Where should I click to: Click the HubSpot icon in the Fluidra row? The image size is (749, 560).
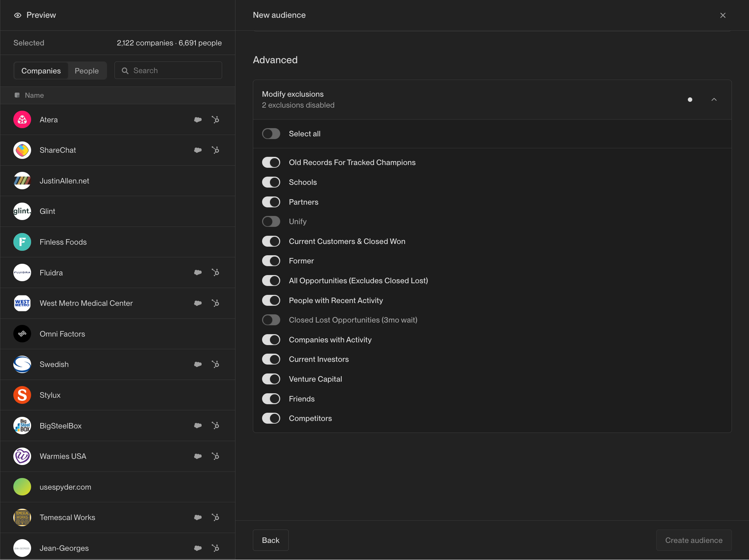click(x=215, y=272)
